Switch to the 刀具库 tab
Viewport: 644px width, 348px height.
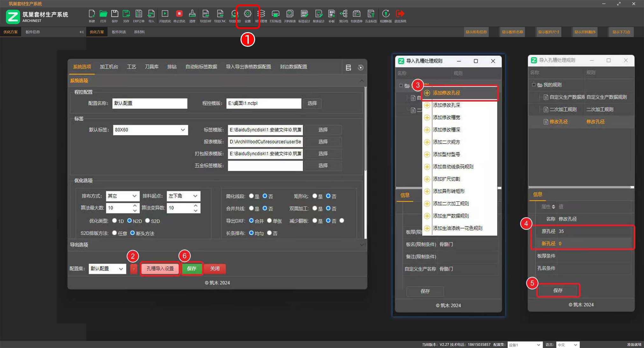pos(151,67)
